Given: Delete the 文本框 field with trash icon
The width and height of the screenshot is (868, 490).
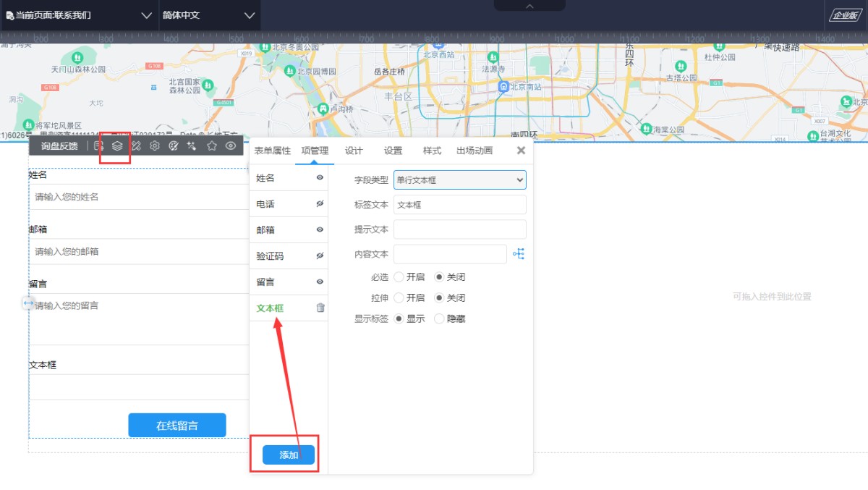Looking at the screenshot, I should pos(320,308).
